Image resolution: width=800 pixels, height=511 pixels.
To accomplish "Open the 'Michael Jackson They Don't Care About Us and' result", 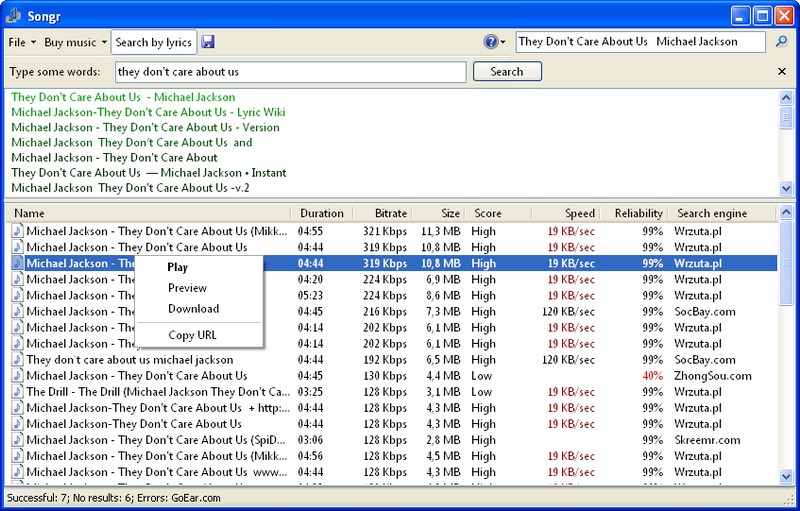I will [132, 142].
